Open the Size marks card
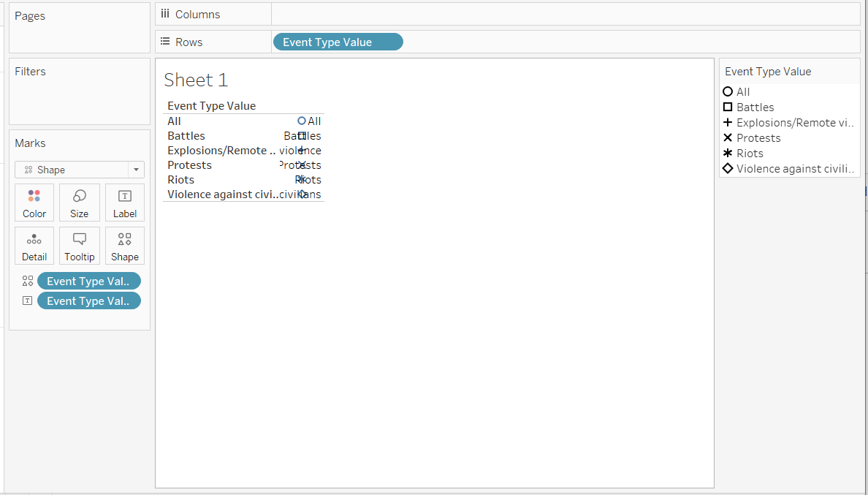This screenshot has height=495, width=868. (x=79, y=203)
